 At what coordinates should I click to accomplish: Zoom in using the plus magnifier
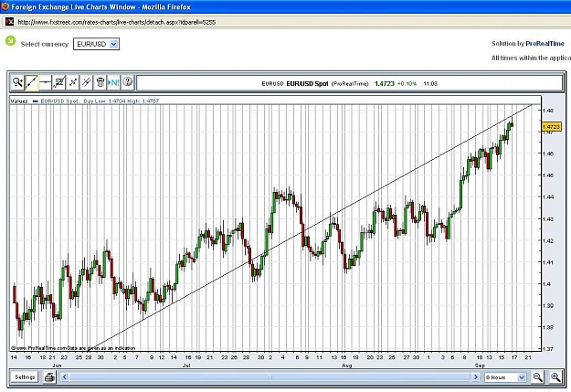click(x=555, y=377)
